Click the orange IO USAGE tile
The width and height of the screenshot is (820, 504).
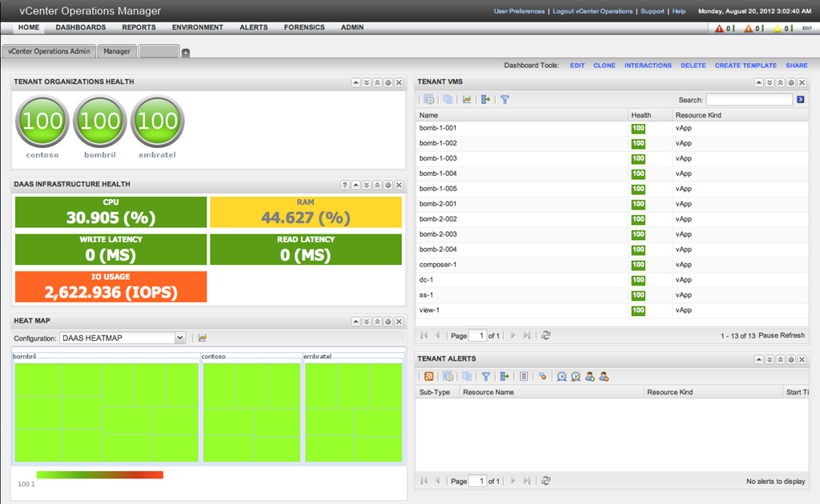[111, 286]
